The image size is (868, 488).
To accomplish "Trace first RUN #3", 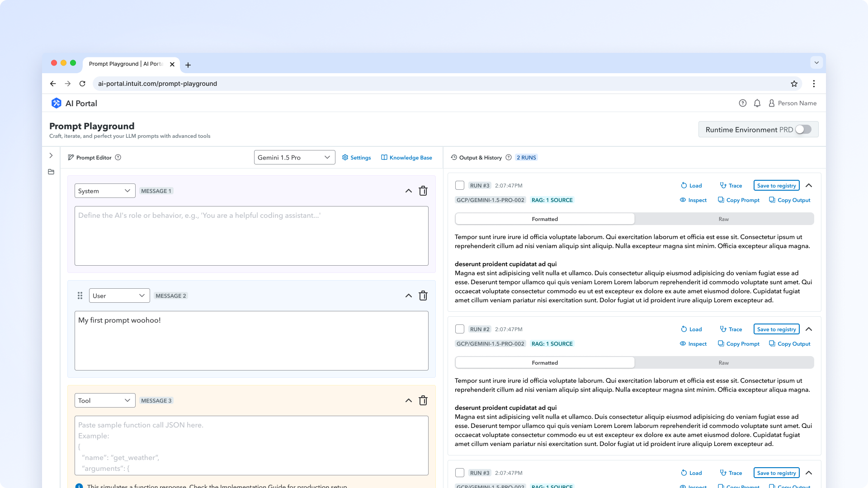I will pyautogui.click(x=731, y=185).
